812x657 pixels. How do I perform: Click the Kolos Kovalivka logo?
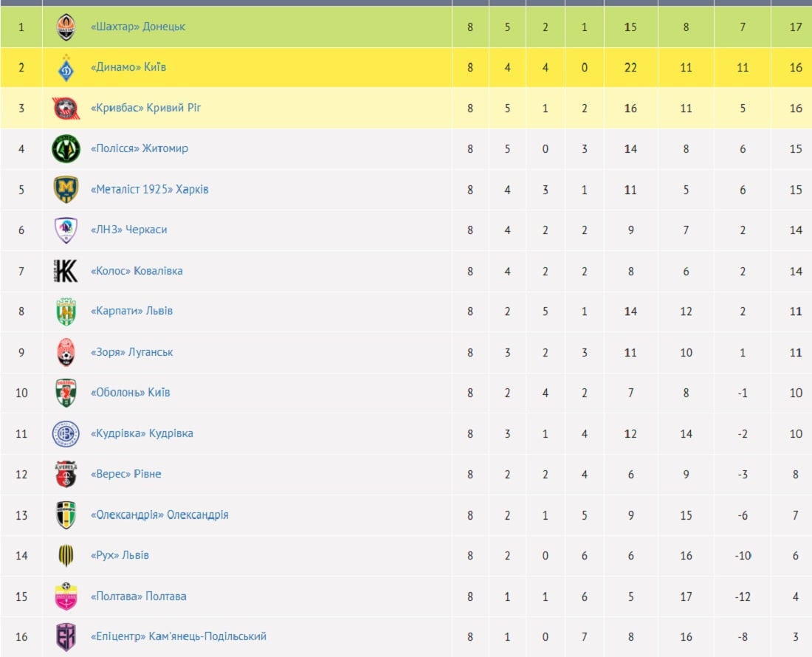click(66, 271)
